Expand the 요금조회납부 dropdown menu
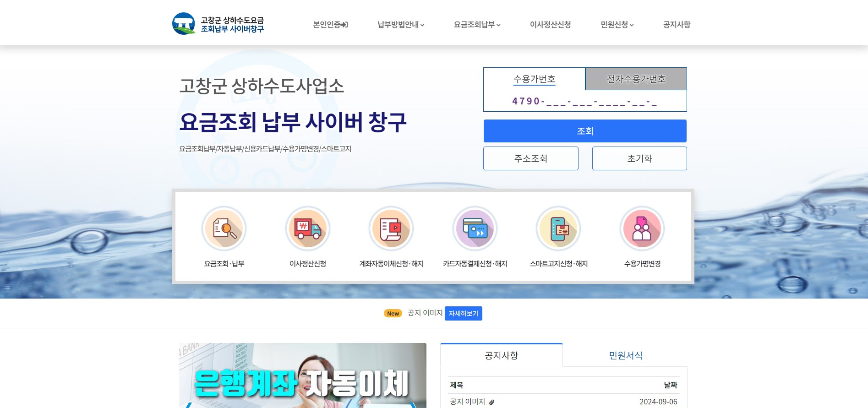Screen dimensions: 868x408 [477, 25]
